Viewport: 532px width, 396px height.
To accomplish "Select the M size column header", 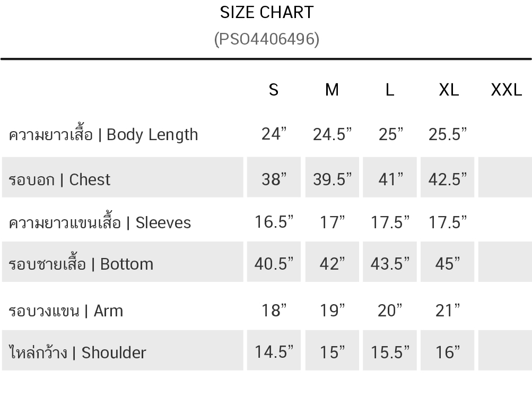I will pyautogui.click(x=332, y=90).
